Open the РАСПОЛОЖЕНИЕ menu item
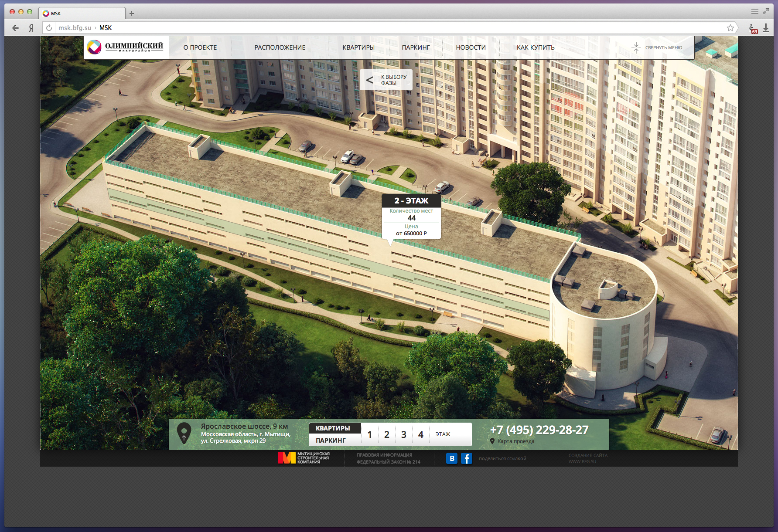The image size is (778, 532). click(280, 47)
